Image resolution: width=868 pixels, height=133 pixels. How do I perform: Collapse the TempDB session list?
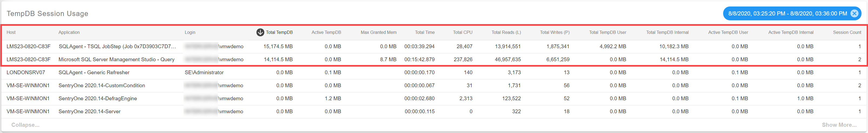(x=25, y=125)
